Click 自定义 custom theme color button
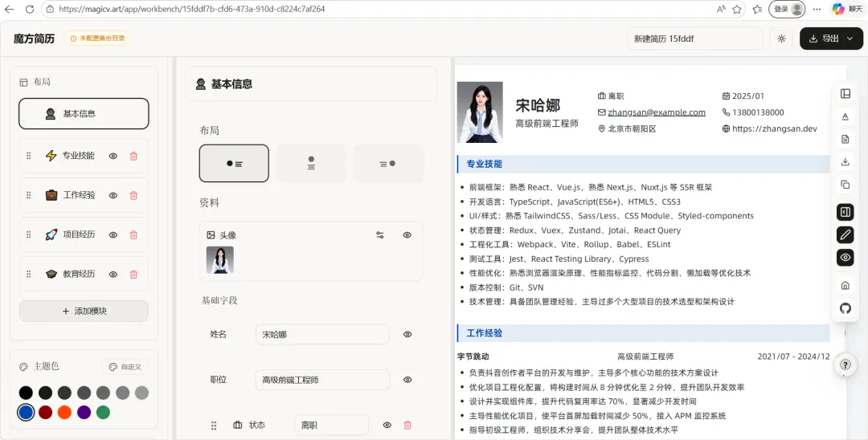Viewport: 868px width, 440px height. pos(125,367)
